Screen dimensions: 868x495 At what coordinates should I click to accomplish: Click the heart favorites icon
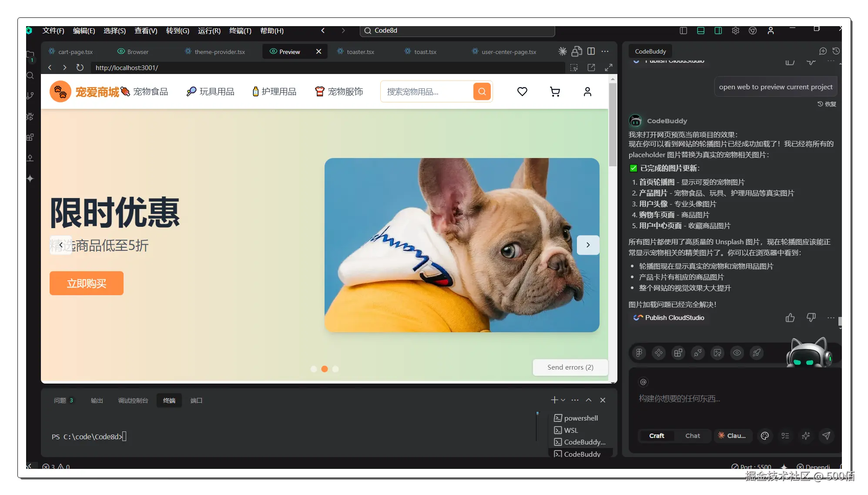click(522, 92)
